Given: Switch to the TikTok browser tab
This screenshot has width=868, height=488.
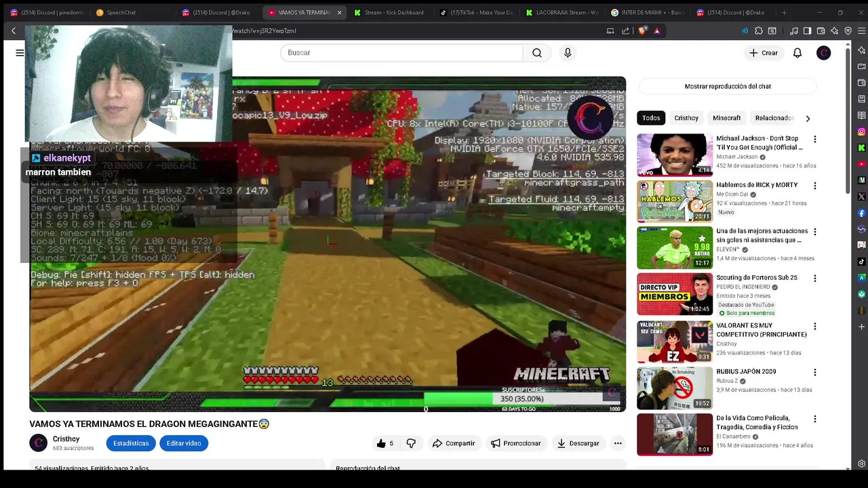Looking at the screenshot, I should coord(477,12).
